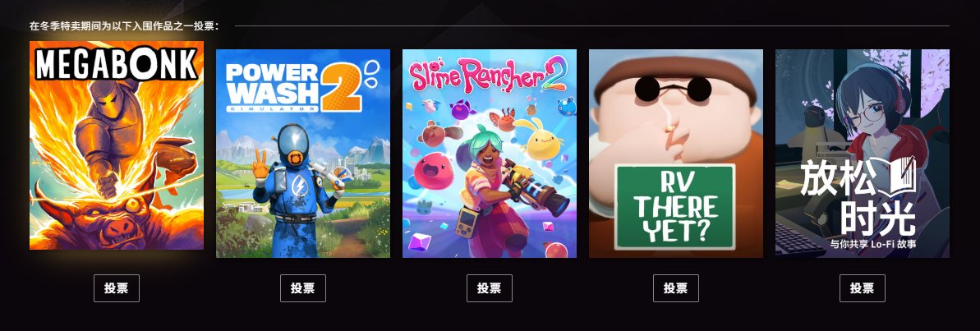This screenshot has height=331, width=980.
Task: Click the black round sunglasses on RV character
Action: (x=673, y=88)
